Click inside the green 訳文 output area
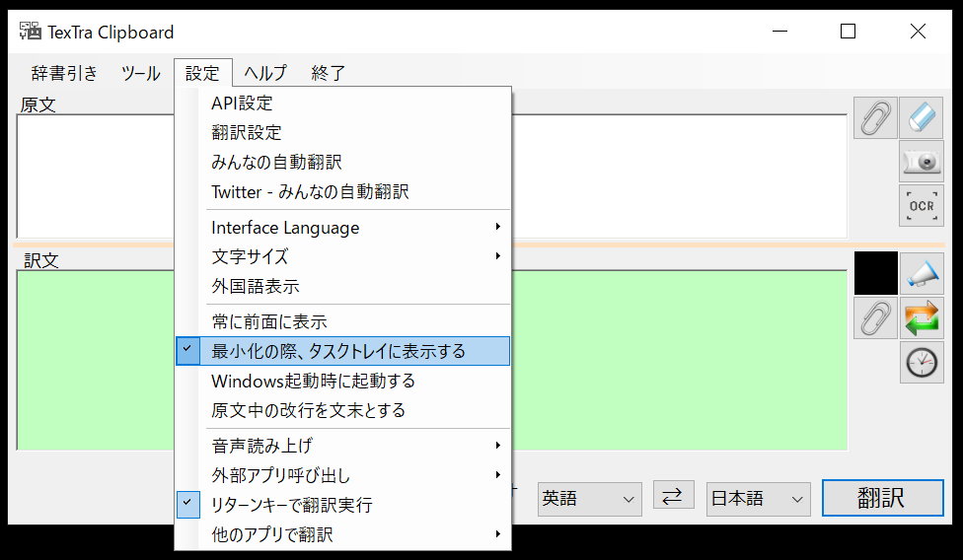This screenshot has width=963, height=560. point(679,360)
